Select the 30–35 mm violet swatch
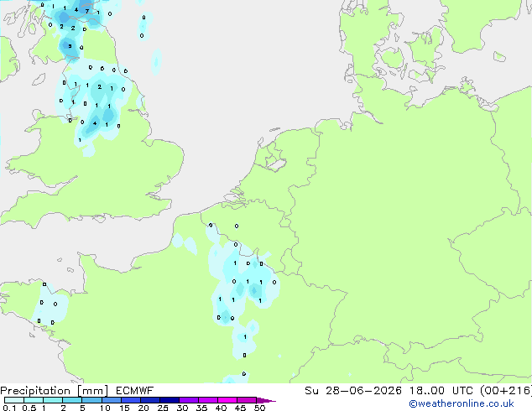 tap(188, 400)
